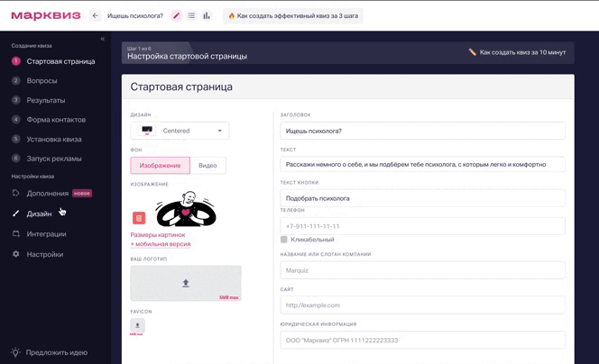Image resolution: width=599 pixels, height=364 pixels.
Task: Click the Юридическая информация field
Action: [x=422, y=341]
